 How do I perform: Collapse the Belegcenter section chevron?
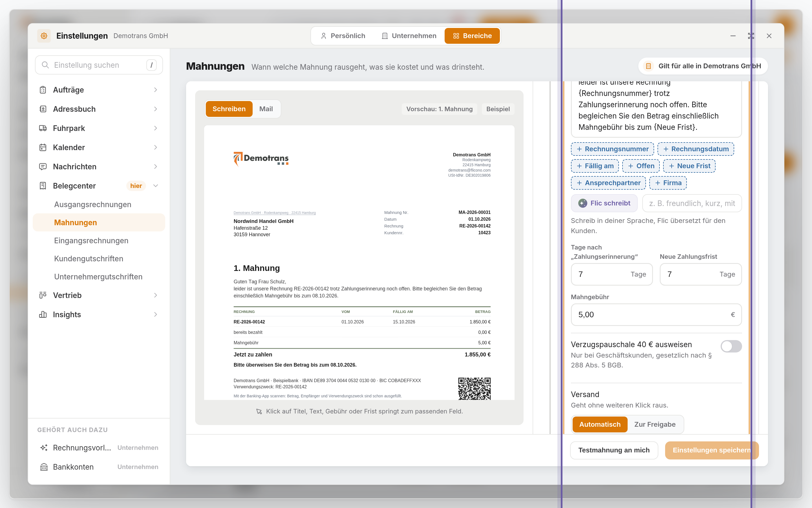coord(156,186)
